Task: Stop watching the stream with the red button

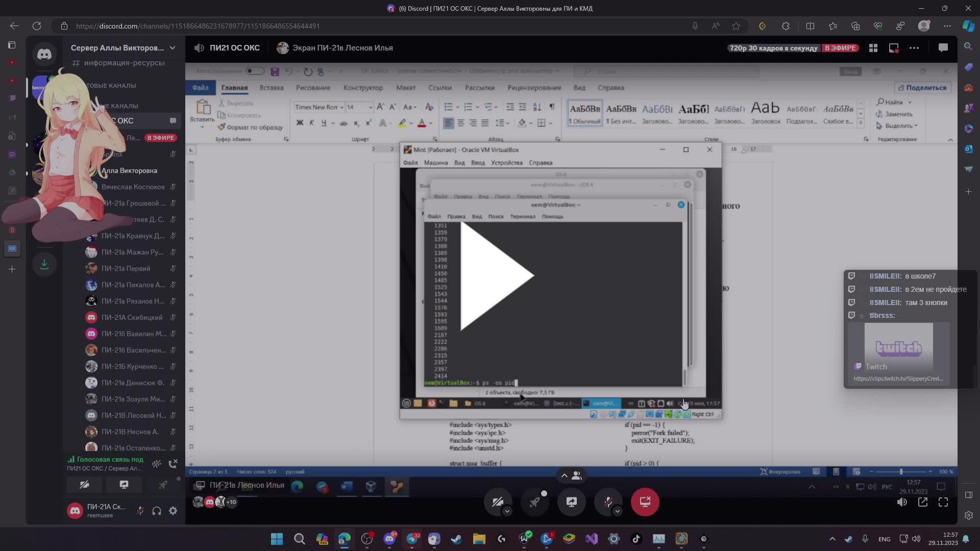Action: [x=645, y=502]
